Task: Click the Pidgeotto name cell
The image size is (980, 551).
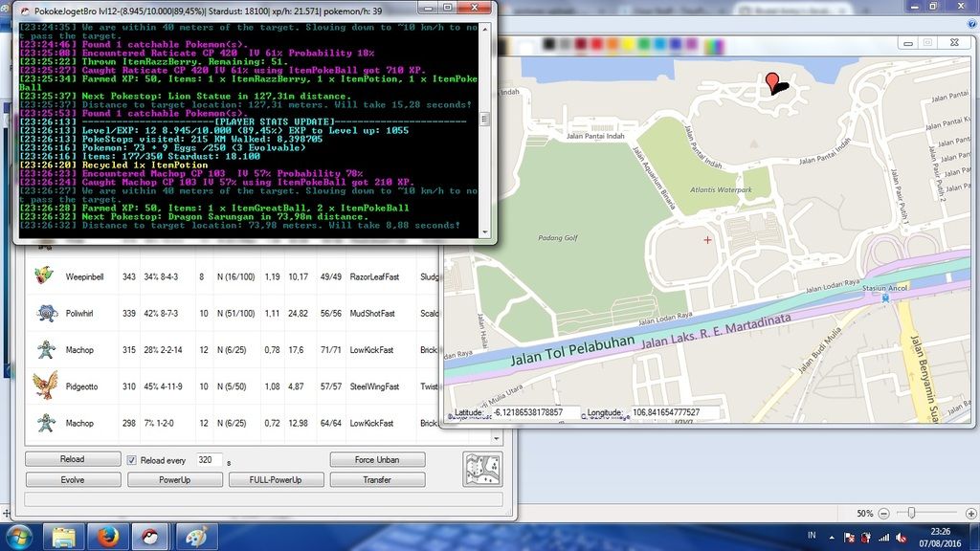Action: 82,386
